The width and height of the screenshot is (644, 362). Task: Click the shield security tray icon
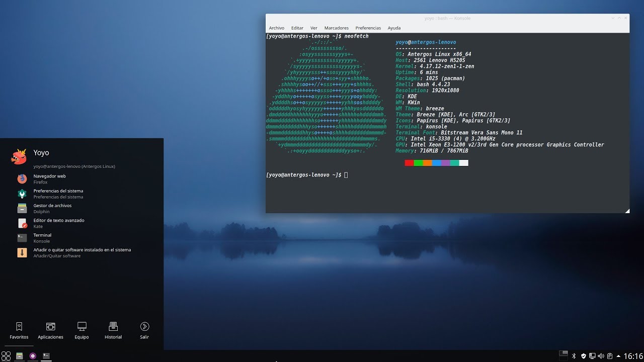point(583,356)
